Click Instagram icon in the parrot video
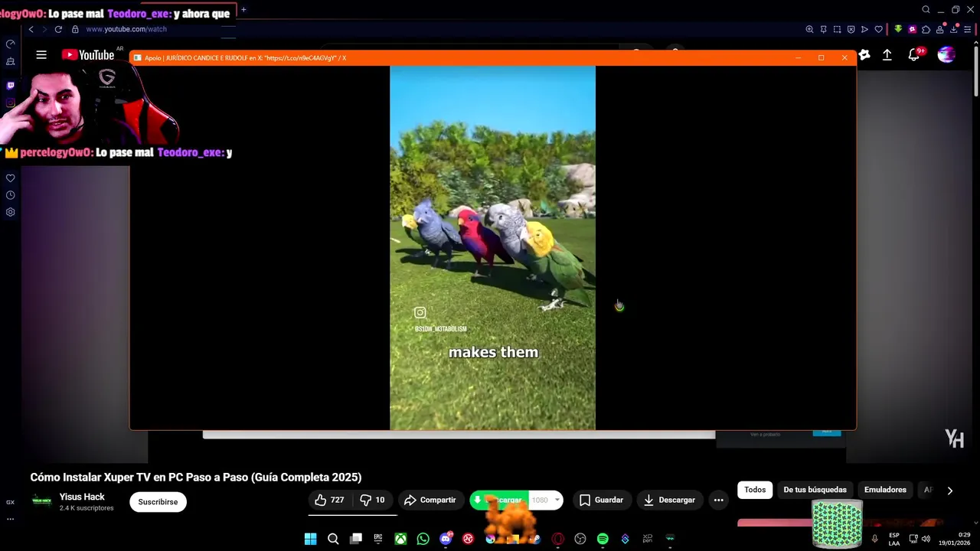 click(420, 312)
